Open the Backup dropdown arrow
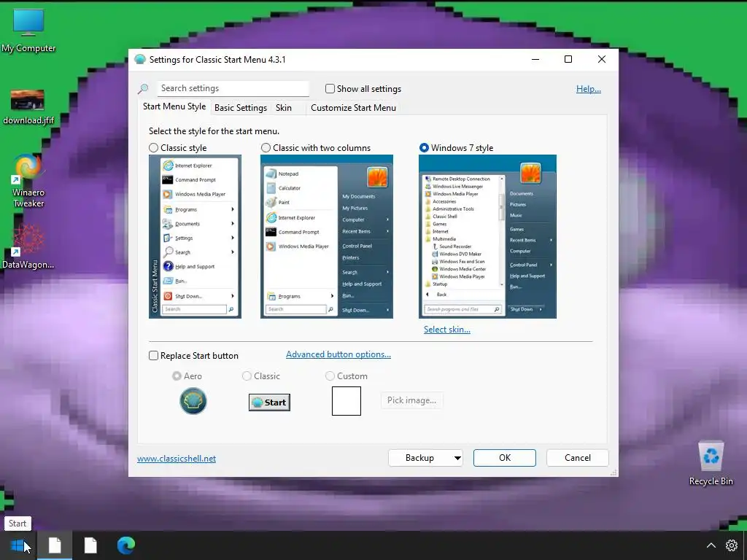The height and width of the screenshot is (560, 747). point(457,458)
